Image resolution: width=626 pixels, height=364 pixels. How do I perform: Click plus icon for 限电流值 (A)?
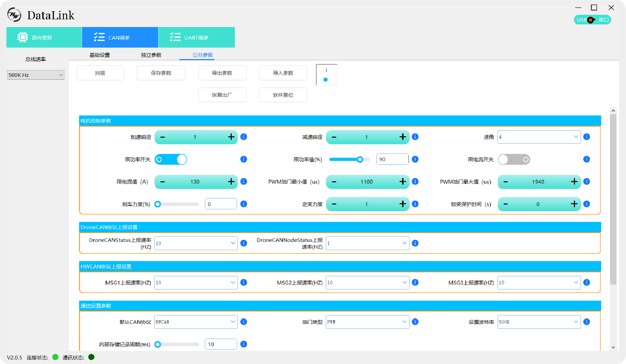pos(231,182)
